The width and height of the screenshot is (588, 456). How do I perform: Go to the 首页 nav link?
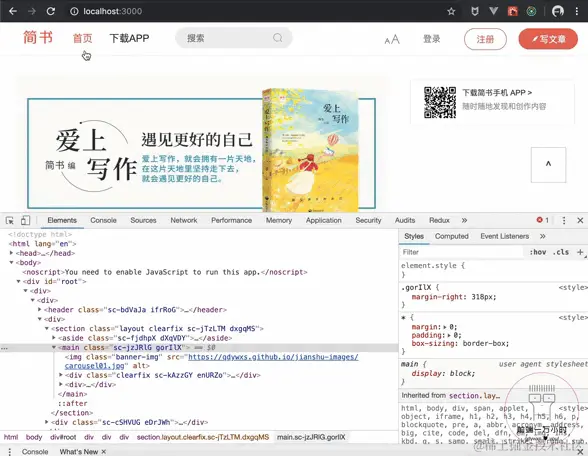point(82,38)
